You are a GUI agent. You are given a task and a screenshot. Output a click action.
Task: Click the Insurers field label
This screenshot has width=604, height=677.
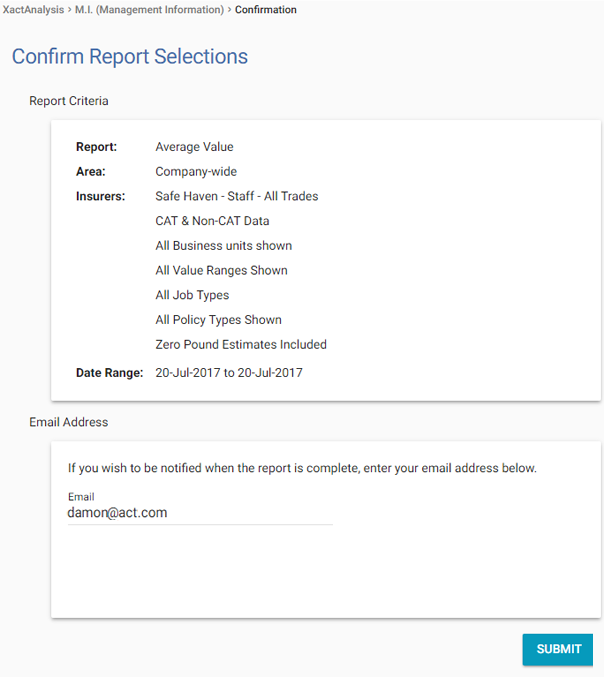pyautogui.click(x=100, y=196)
